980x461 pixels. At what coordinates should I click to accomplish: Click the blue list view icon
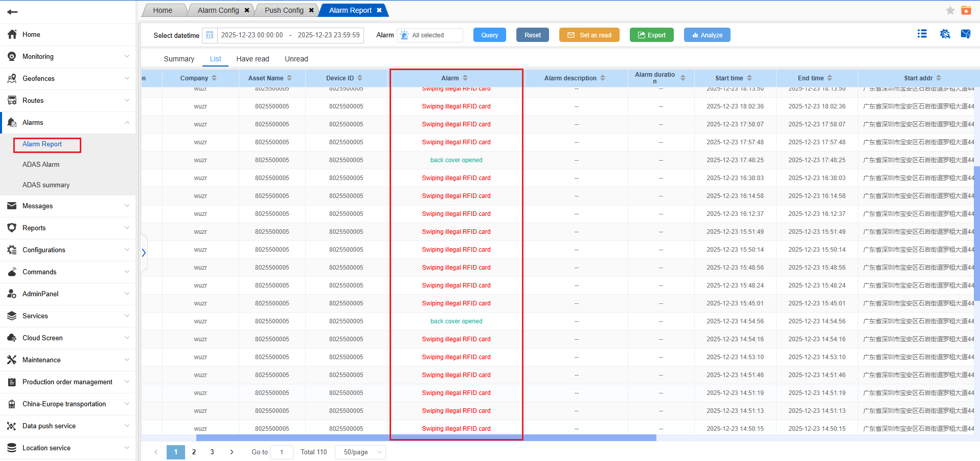(922, 34)
